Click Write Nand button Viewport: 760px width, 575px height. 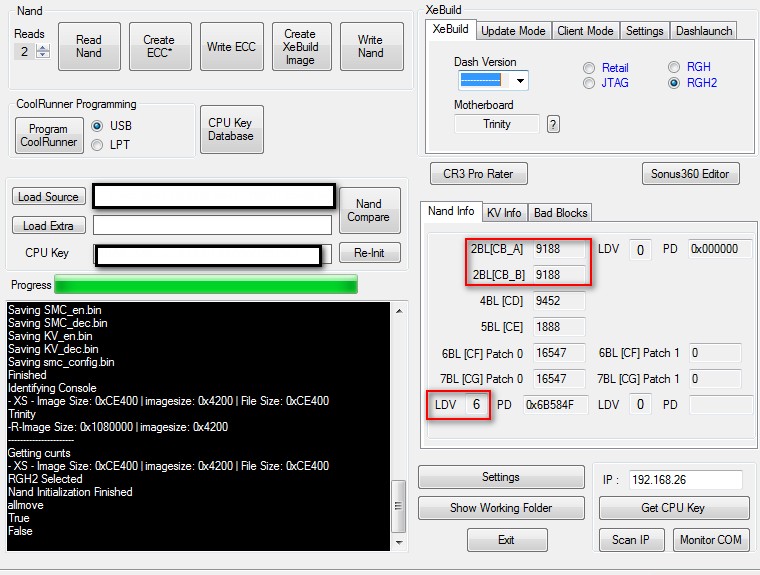point(371,47)
